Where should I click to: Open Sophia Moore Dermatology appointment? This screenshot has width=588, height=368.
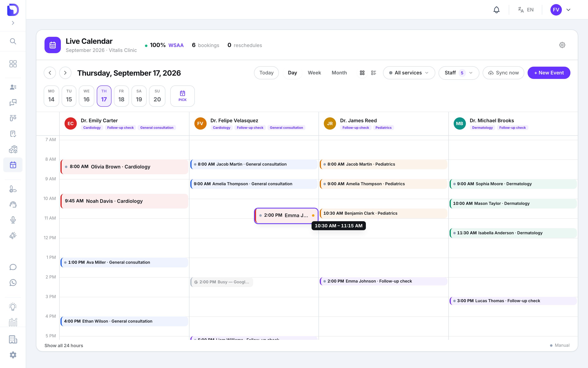tap(513, 184)
